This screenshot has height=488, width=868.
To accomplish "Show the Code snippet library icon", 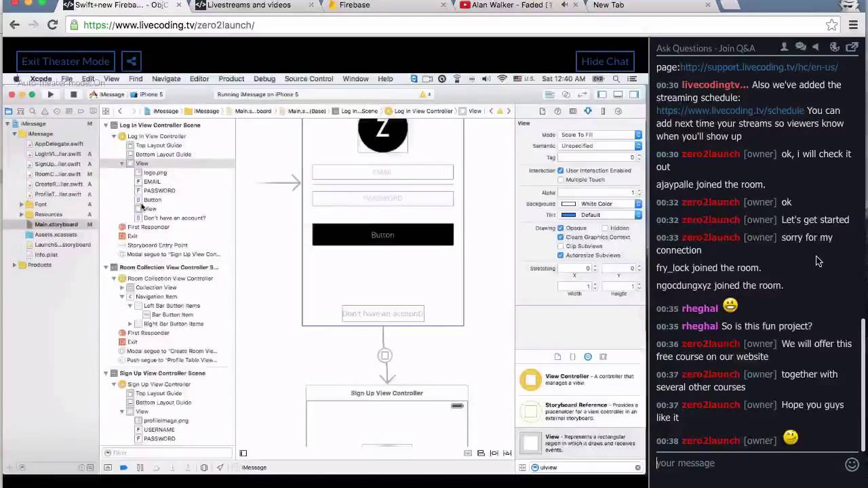I will pyautogui.click(x=572, y=357).
